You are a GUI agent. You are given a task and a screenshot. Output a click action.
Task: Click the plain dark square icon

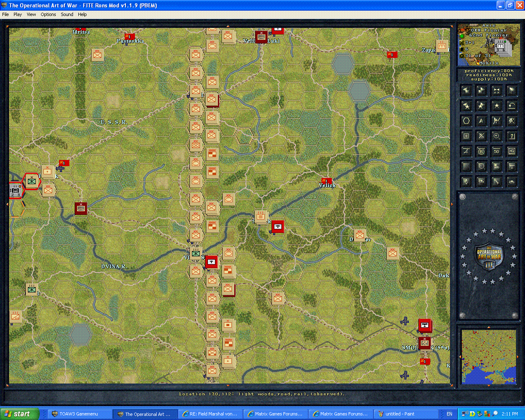(x=466, y=167)
